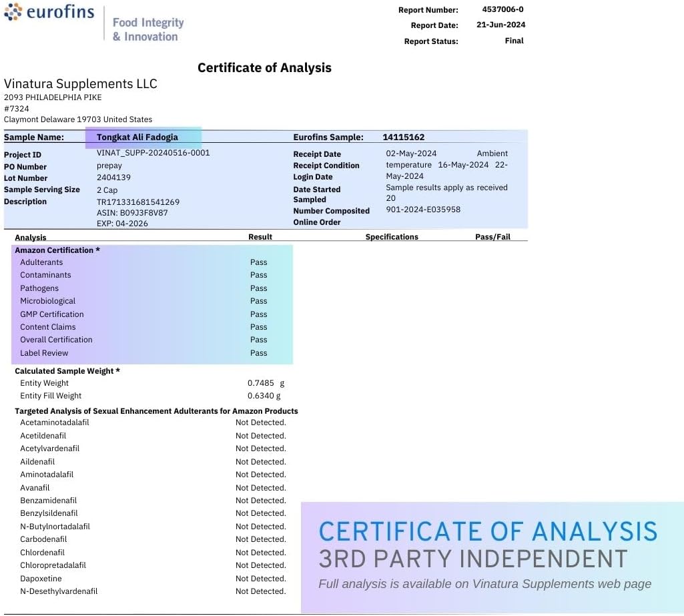The height and width of the screenshot is (616, 684).
Task: Click the Entity Weight value 0.7485 g
Action: pyautogui.click(x=266, y=383)
